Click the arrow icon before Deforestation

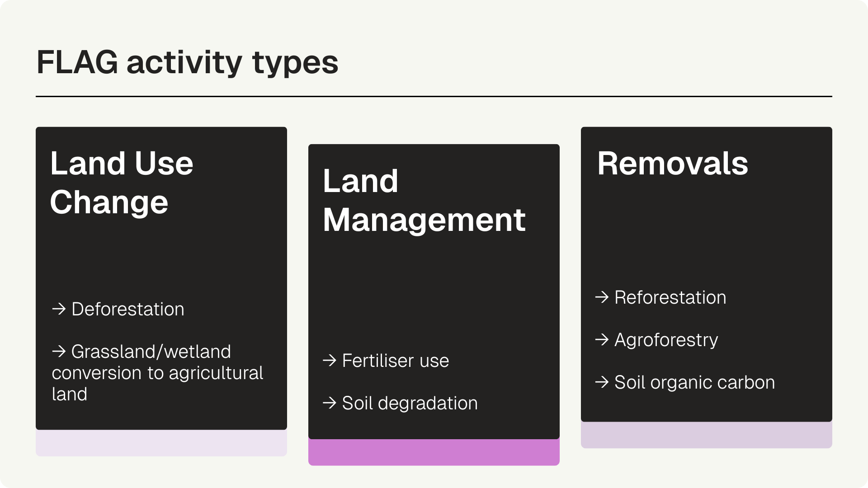[x=59, y=310]
